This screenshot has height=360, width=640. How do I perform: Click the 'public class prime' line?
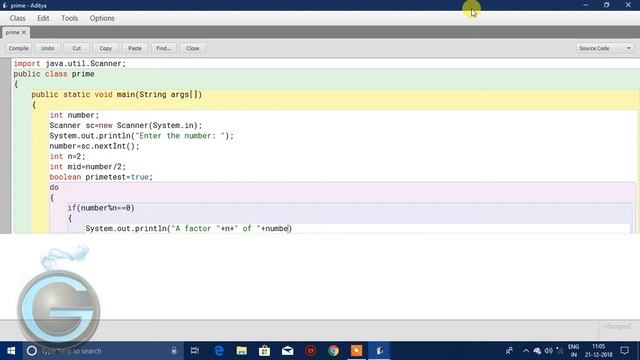54,74
